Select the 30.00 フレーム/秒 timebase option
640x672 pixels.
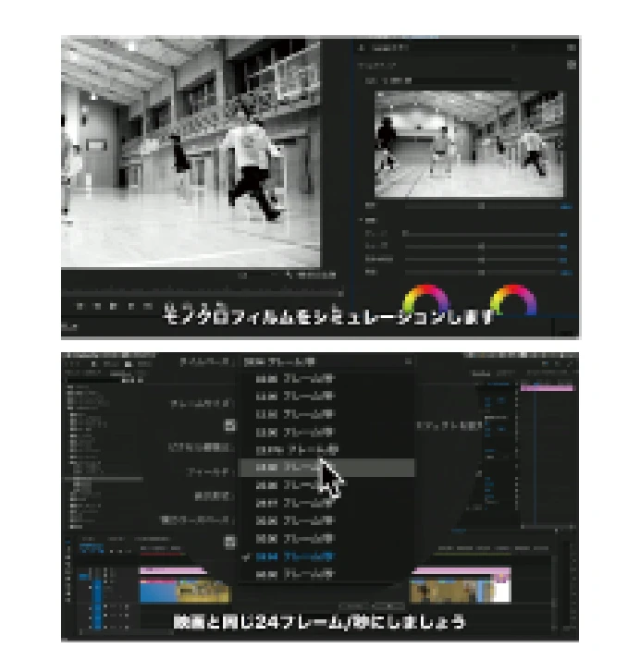coord(327,521)
